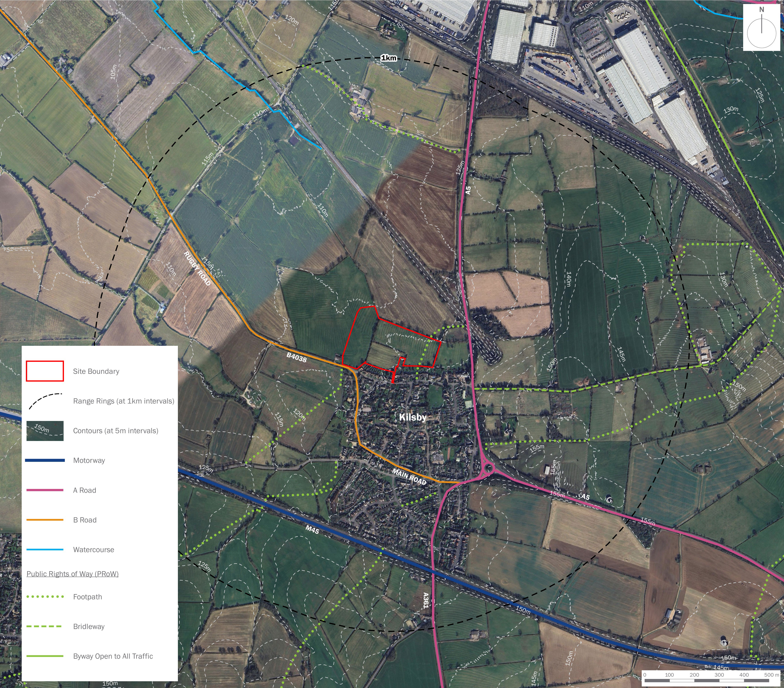
Task: Click the Kilsby village label
Action: pyautogui.click(x=412, y=417)
